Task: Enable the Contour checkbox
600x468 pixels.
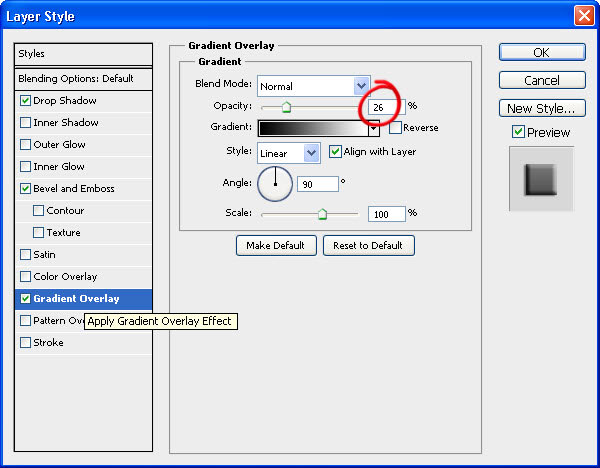Action: click(38, 210)
